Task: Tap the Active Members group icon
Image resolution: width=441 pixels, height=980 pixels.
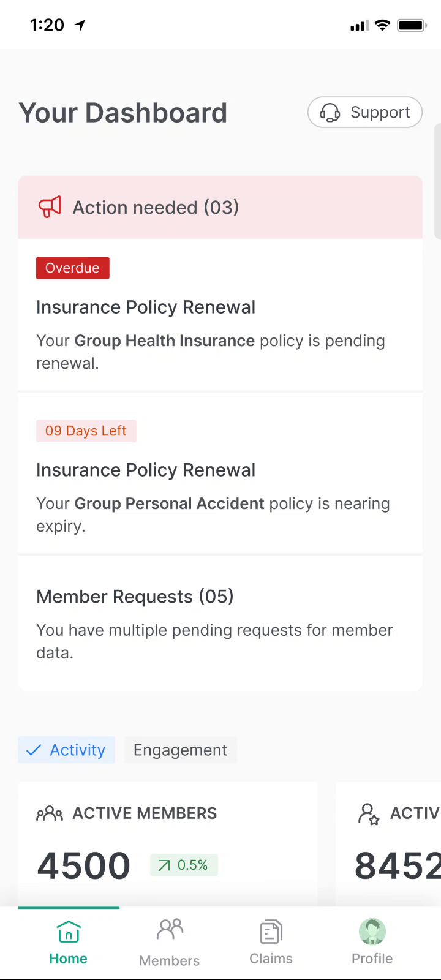Action: coord(50,813)
